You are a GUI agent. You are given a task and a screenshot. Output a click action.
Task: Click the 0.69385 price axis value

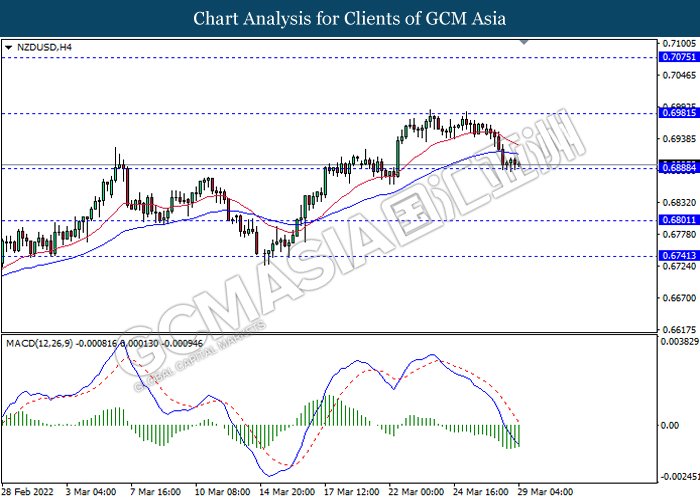click(679, 139)
